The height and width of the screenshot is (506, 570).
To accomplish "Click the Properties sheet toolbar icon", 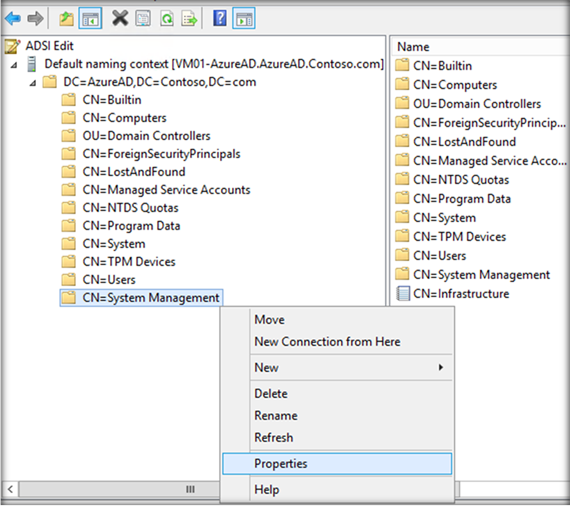I will [x=143, y=18].
